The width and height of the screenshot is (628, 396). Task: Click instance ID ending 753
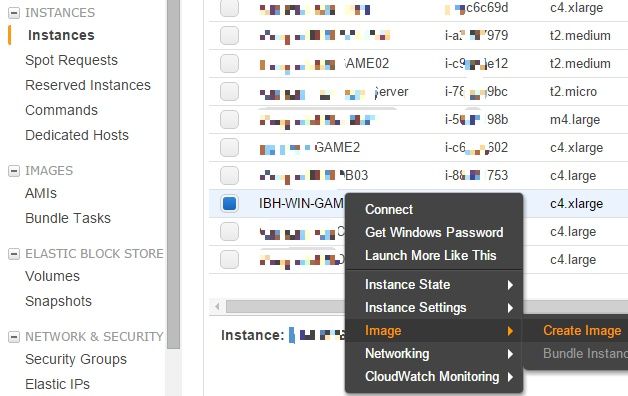pos(477,175)
